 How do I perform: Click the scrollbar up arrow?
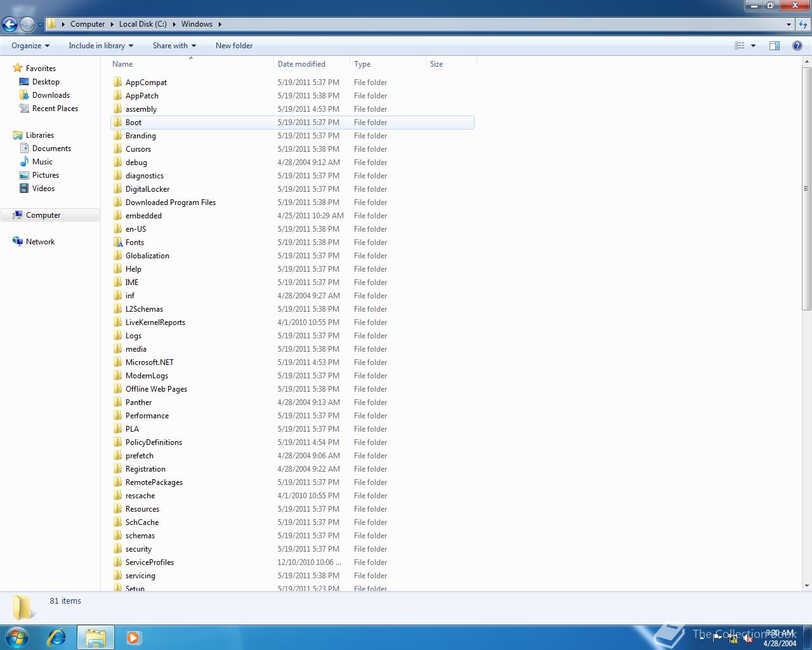click(806, 62)
